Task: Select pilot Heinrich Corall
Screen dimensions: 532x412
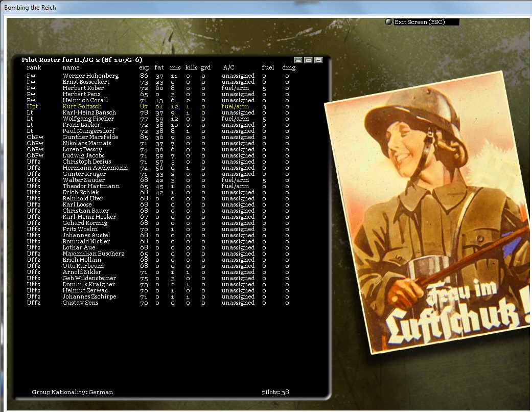Action: [85, 100]
